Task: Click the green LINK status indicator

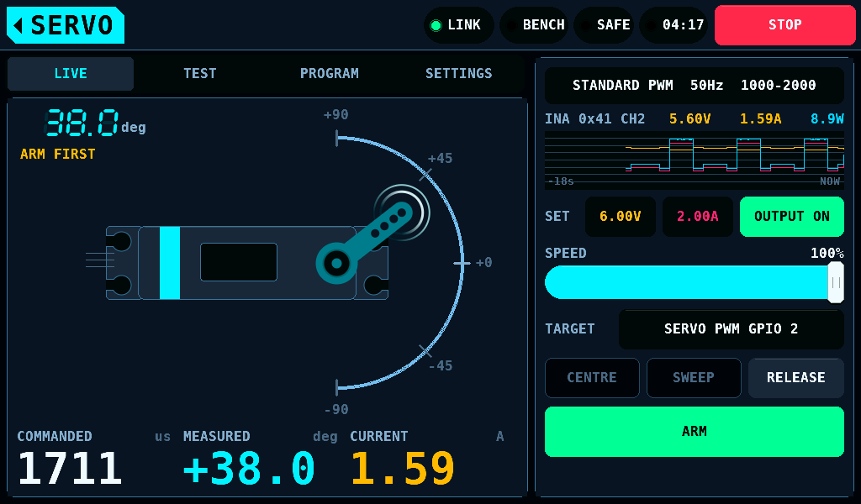Action: (458, 25)
